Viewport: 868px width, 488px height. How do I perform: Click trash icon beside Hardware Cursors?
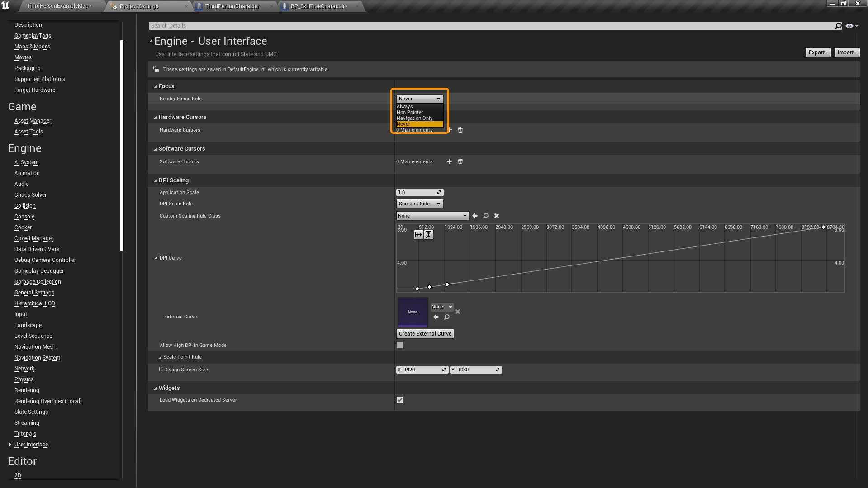tap(460, 130)
